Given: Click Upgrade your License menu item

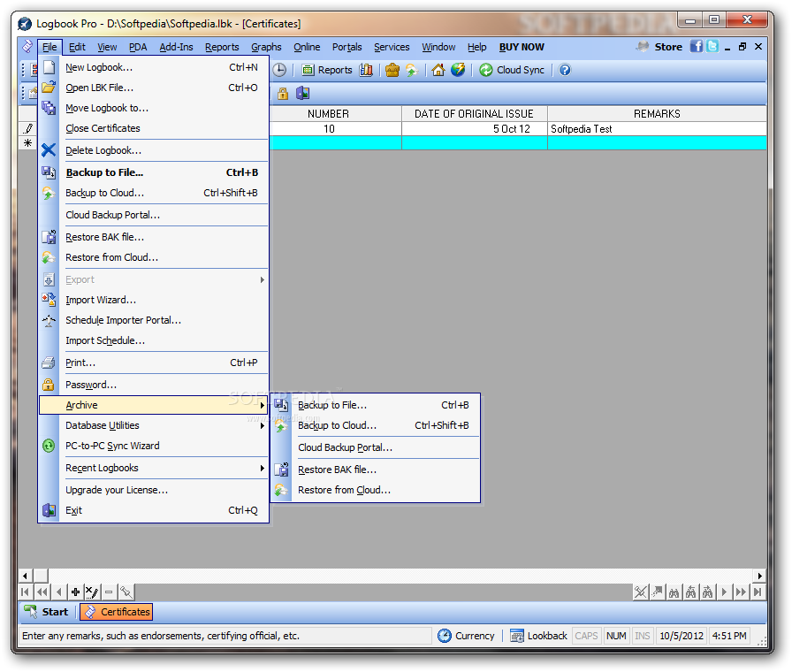Looking at the screenshot, I should (153, 491).
